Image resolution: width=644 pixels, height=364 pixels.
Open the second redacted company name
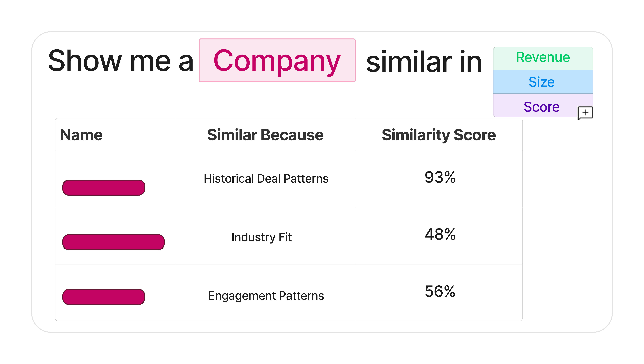pyautogui.click(x=114, y=242)
